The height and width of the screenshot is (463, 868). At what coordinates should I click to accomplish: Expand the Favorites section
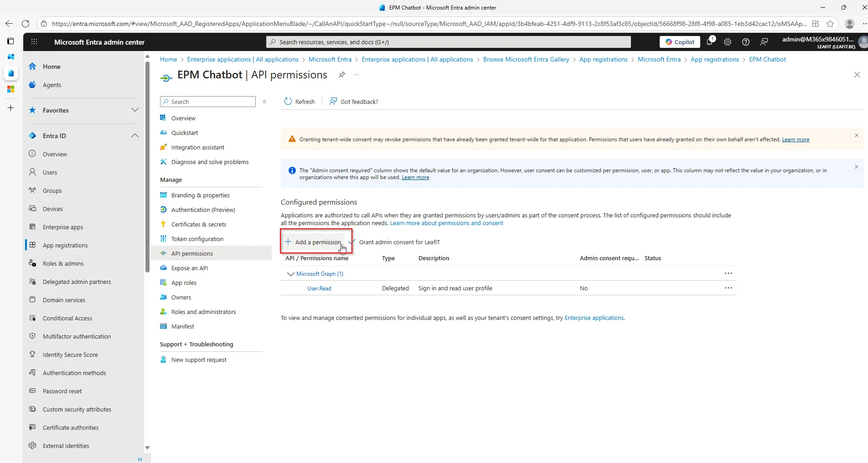click(x=134, y=110)
